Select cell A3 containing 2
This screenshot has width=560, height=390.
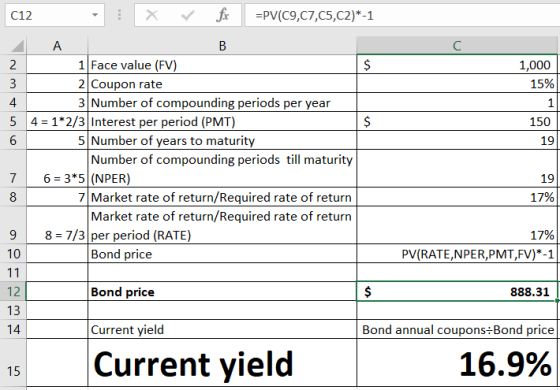[x=57, y=84]
